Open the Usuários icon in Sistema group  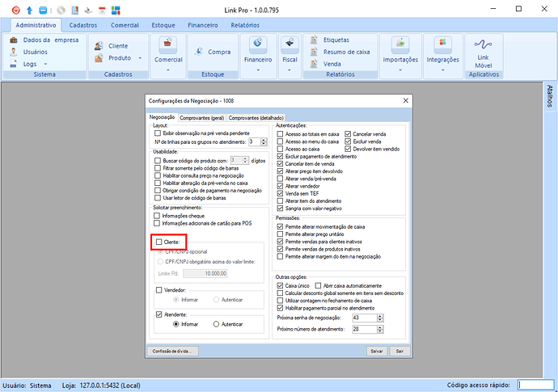click(x=16, y=52)
